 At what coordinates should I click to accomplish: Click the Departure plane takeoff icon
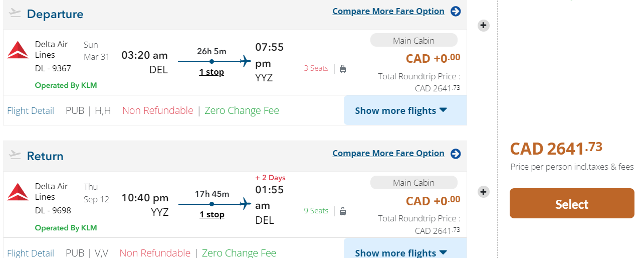tap(15, 13)
